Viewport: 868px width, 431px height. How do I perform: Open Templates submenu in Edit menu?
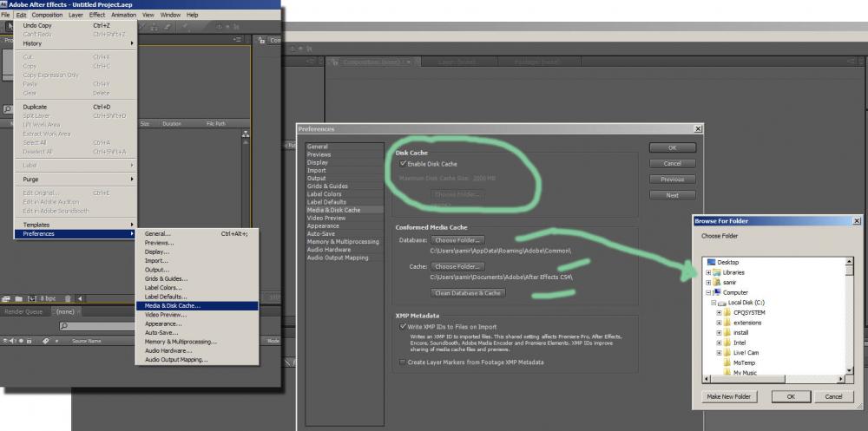pos(76,225)
